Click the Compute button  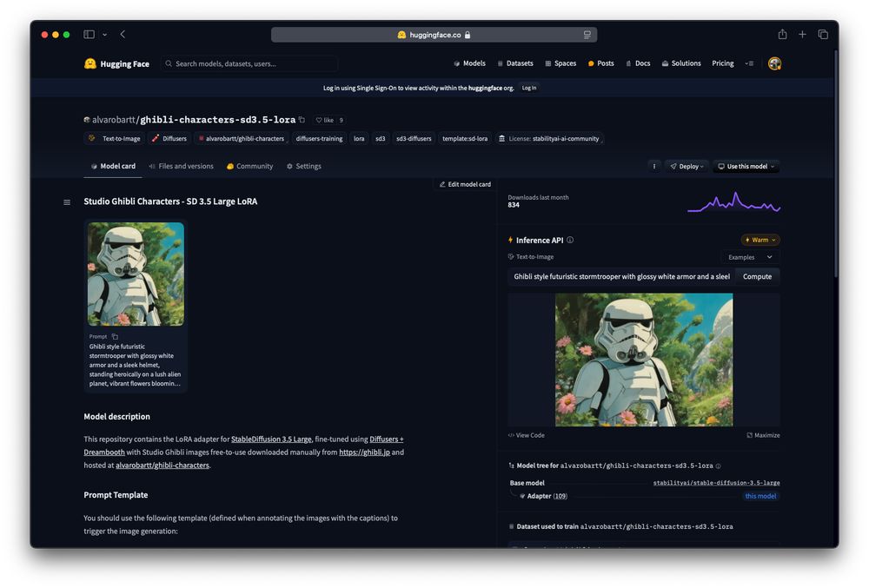click(757, 277)
